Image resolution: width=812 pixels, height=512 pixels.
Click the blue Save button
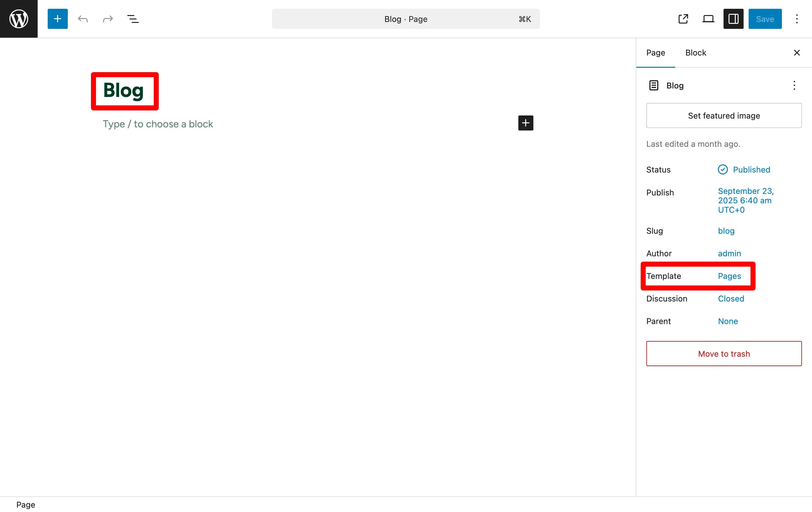pyautogui.click(x=764, y=19)
